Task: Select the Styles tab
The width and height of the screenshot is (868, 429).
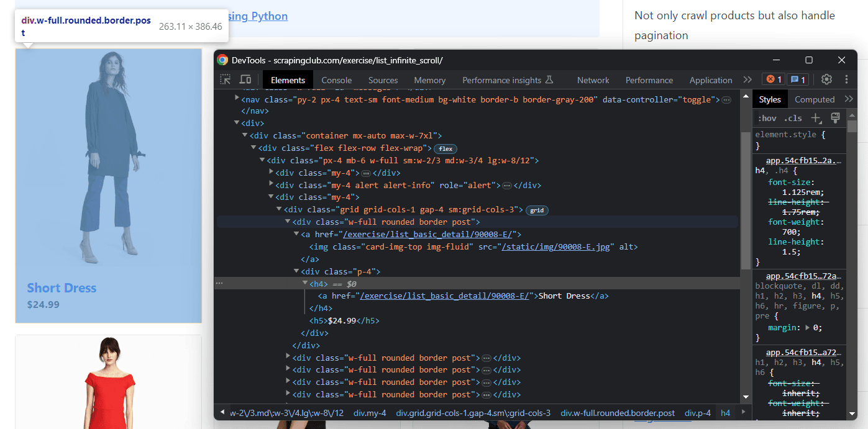Action: [770, 99]
